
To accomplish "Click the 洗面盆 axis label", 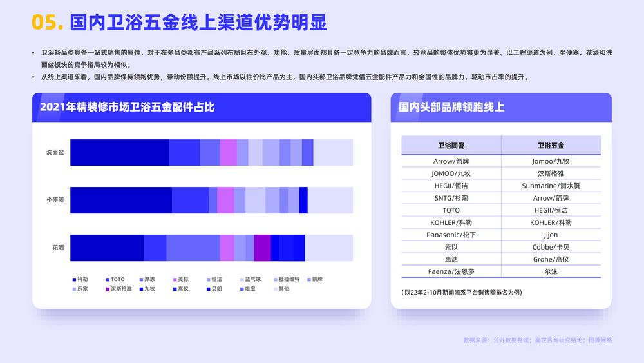I will [x=55, y=152].
